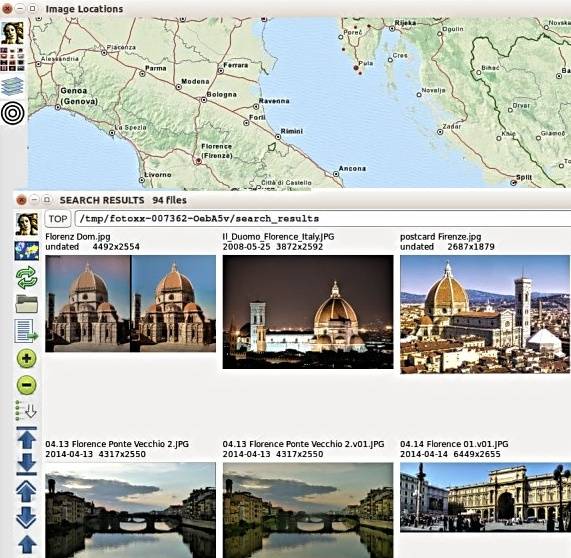571x558 pixels.
Task: Click 'postcard Firenze.jpg' file name text
Action: (x=440, y=237)
